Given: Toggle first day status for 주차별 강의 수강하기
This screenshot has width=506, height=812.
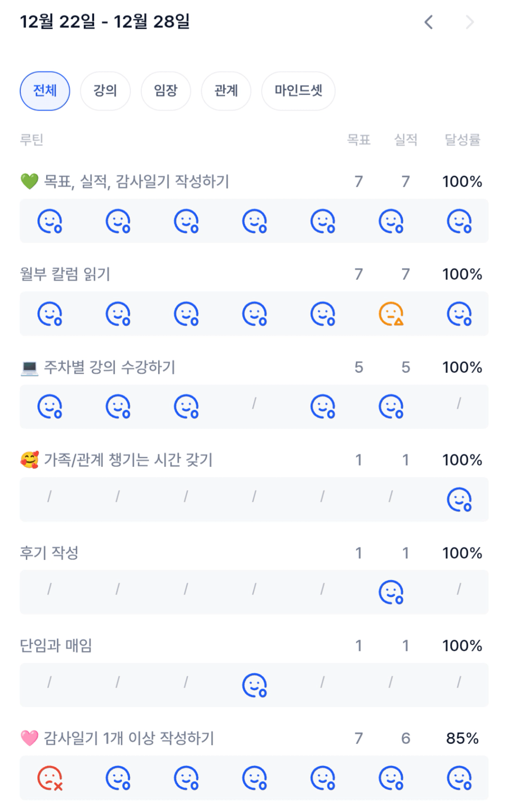Looking at the screenshot, I should (x=50, y=407).
